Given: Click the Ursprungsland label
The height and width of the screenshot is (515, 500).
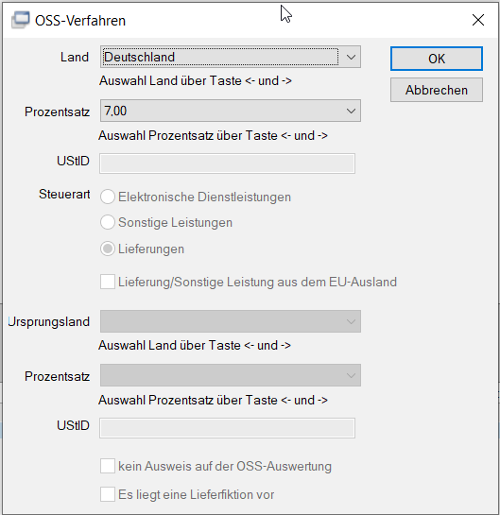Looking at the screenshot, I should 49,322.
